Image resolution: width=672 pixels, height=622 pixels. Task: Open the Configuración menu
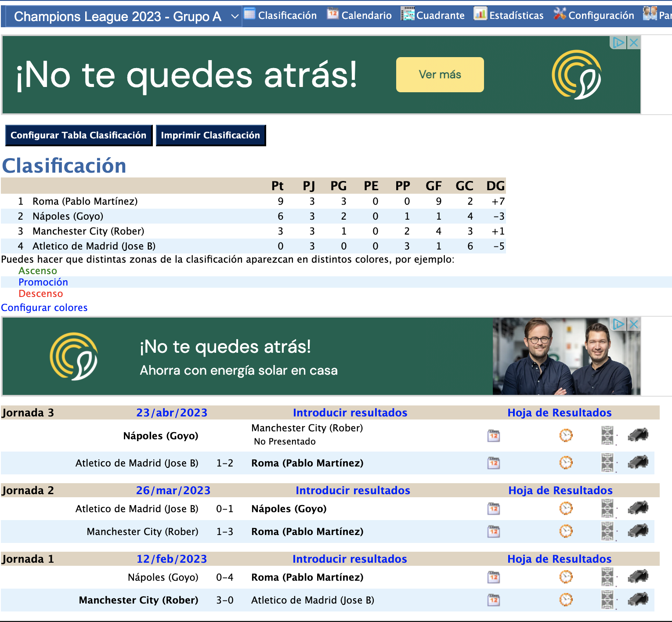point(594,15)
